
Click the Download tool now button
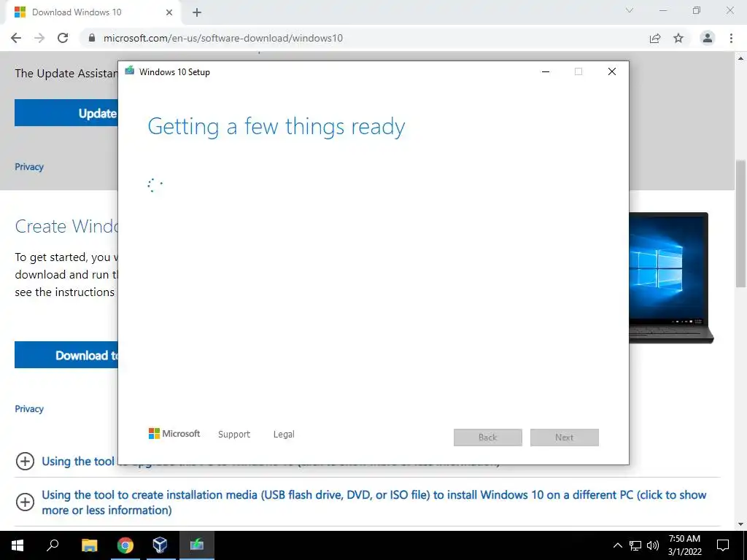(66, 355)
